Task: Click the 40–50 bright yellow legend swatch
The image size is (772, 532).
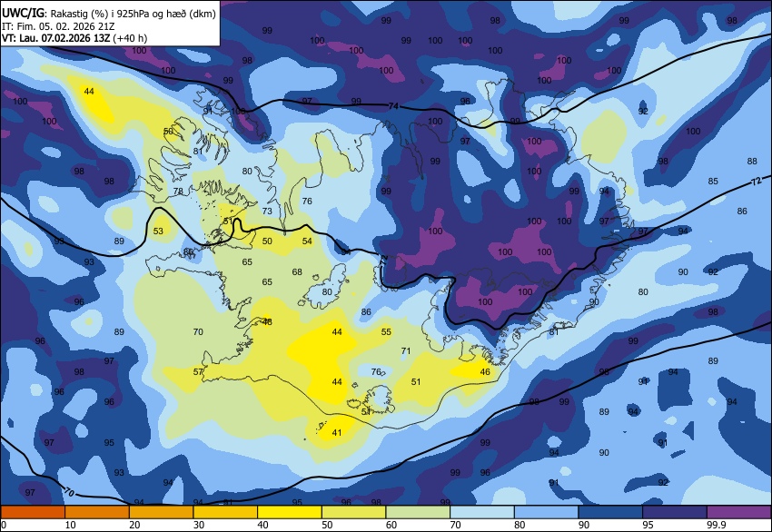Action: pos(290,512)
